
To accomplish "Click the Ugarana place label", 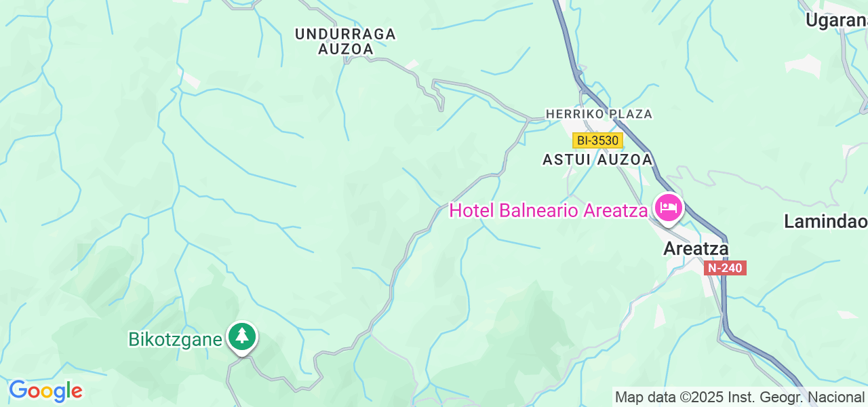I will tap(837, 20).
